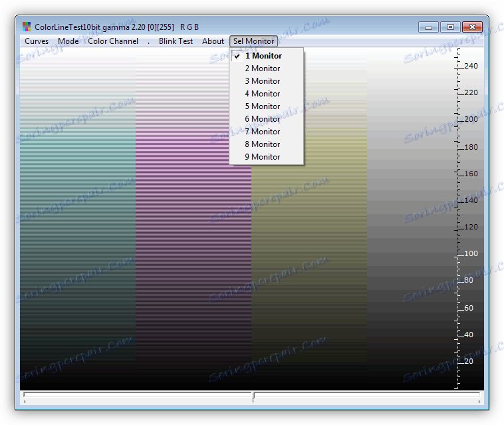
Task: Select checked 1 Monitor entry
Action: pyautogui.click(x=267, y=56)
